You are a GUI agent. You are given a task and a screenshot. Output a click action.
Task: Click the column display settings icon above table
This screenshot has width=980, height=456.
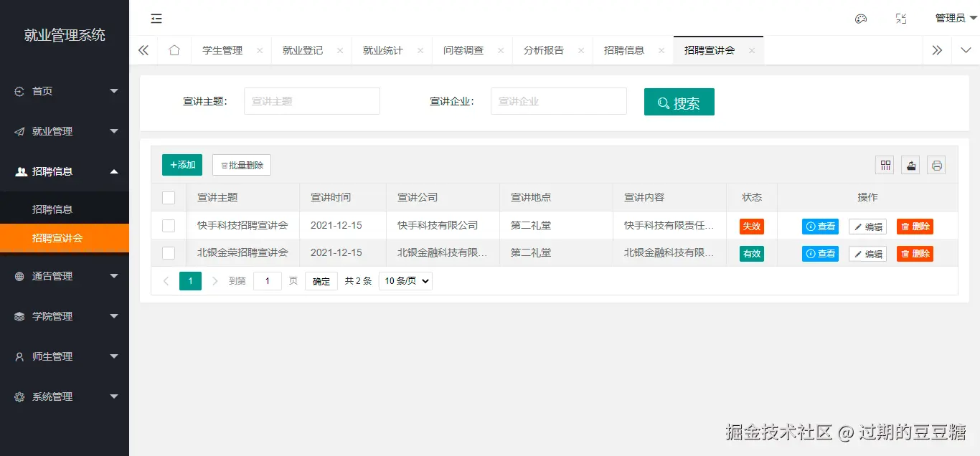(885, 165)
